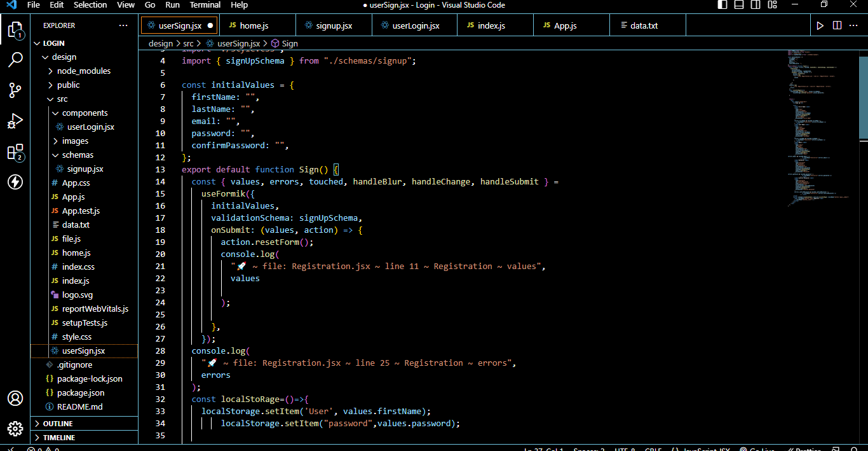Click the VS Code logo in title bar

(x=11, y=5)
